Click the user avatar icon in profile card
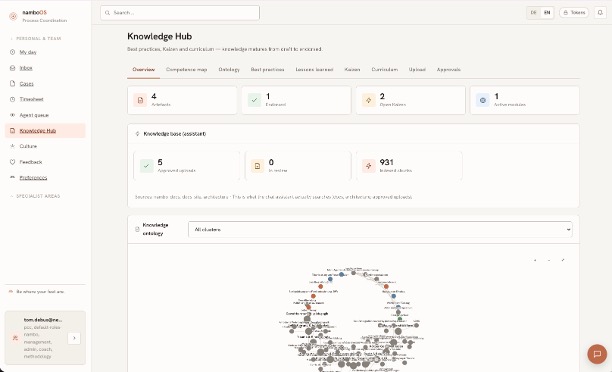The image size is (612, 372). 15,338
